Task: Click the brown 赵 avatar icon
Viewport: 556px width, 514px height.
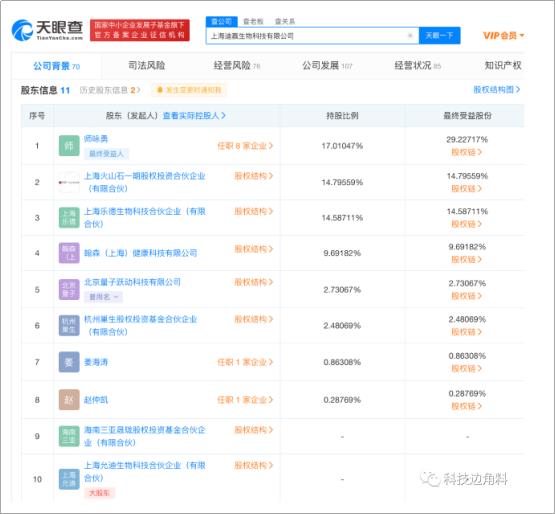Action: [69, 400]
